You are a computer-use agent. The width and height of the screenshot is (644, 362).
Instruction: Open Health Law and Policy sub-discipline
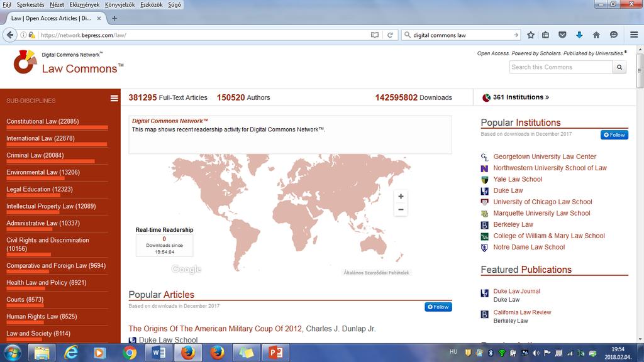[x=47, y=282]
